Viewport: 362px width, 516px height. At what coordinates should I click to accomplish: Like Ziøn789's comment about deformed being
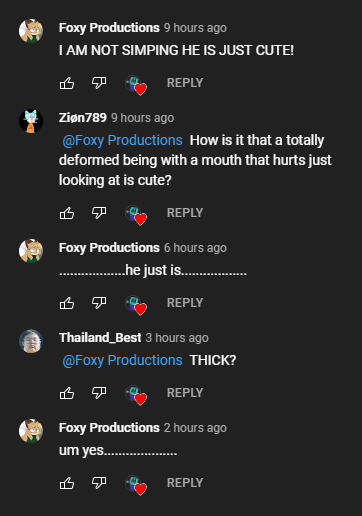tap(67, 213)
